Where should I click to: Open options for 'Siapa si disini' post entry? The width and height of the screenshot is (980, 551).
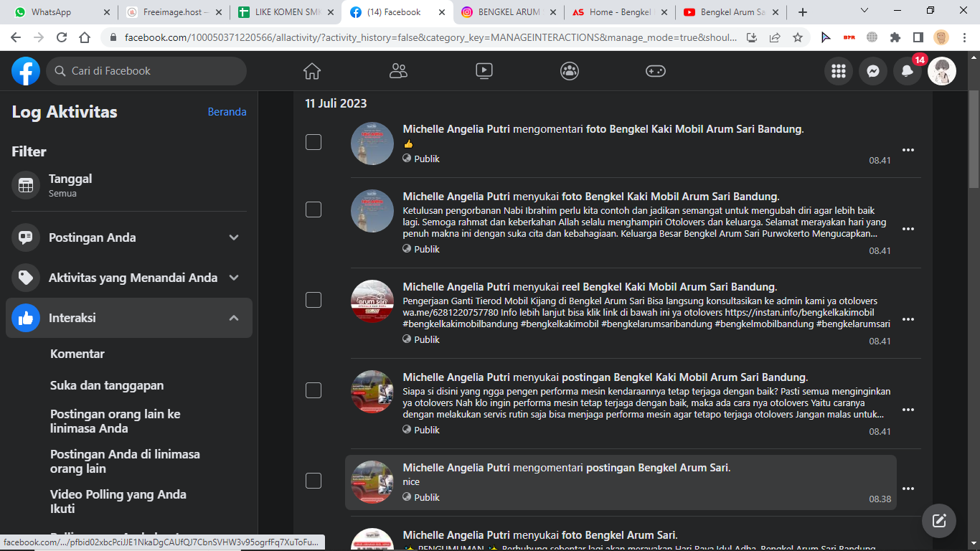[x=908, y=410]
